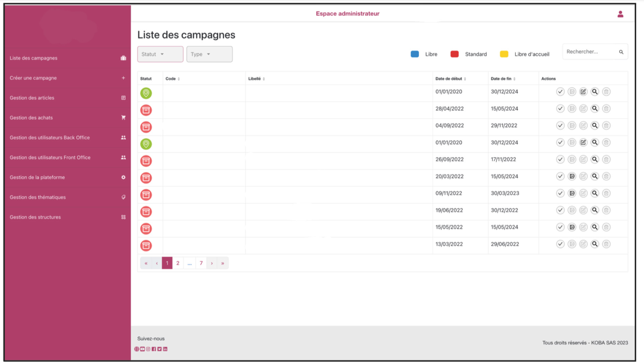Sort table by Libellé column

click(x=256, y=79)
